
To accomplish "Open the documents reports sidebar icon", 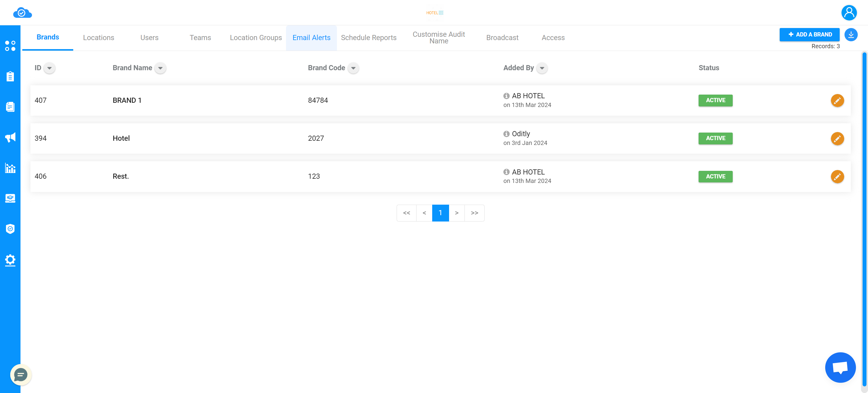I will click(x=10, y=107).
